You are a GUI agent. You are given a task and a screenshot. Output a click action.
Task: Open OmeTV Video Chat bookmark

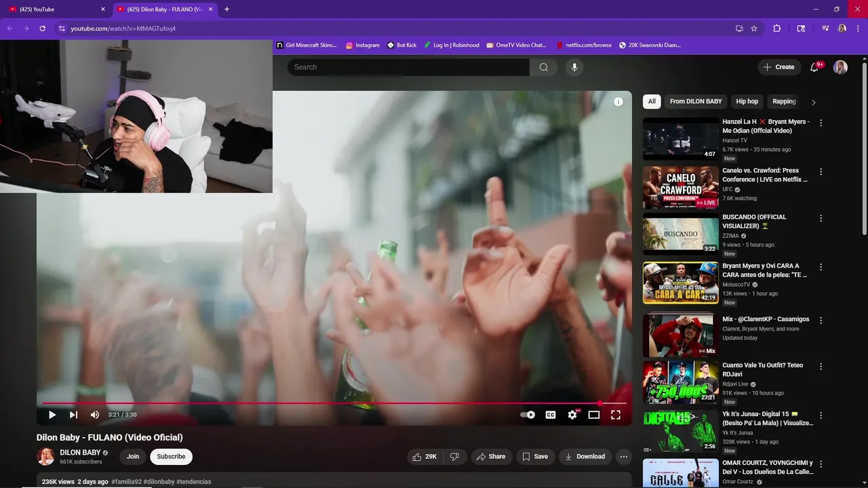tap(516, 45)
